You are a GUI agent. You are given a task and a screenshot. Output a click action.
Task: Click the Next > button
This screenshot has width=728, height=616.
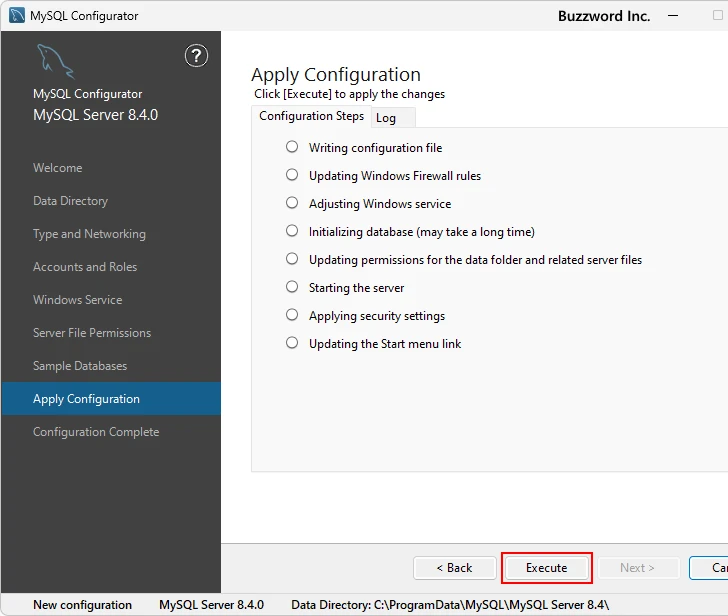coord(638,568)
